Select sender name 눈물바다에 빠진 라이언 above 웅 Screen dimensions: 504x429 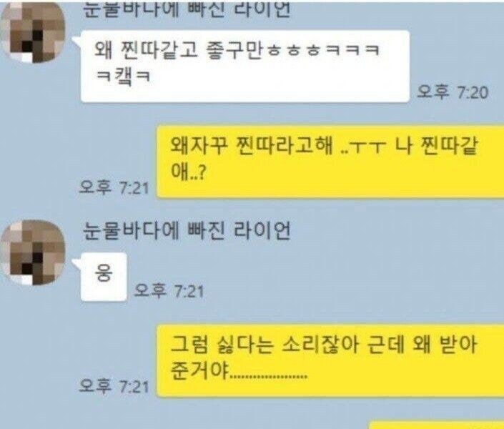pyautogui.click(x=187, y=230)
